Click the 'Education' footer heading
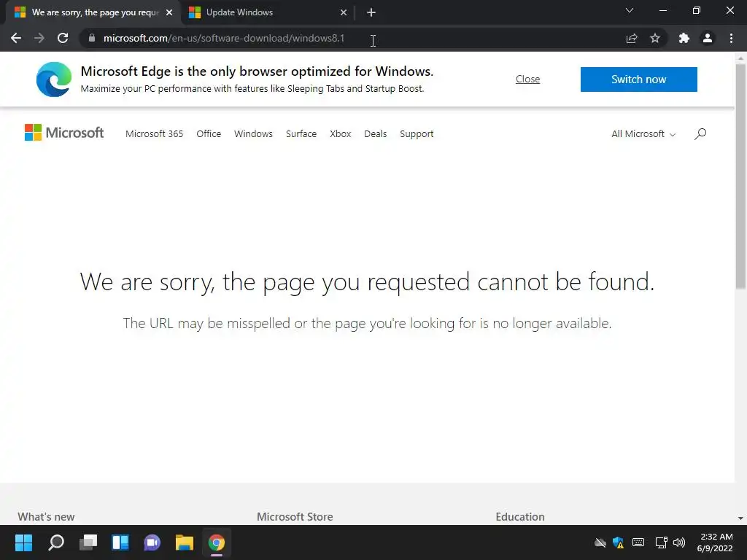Screen dimensions: 747x560 519,517
